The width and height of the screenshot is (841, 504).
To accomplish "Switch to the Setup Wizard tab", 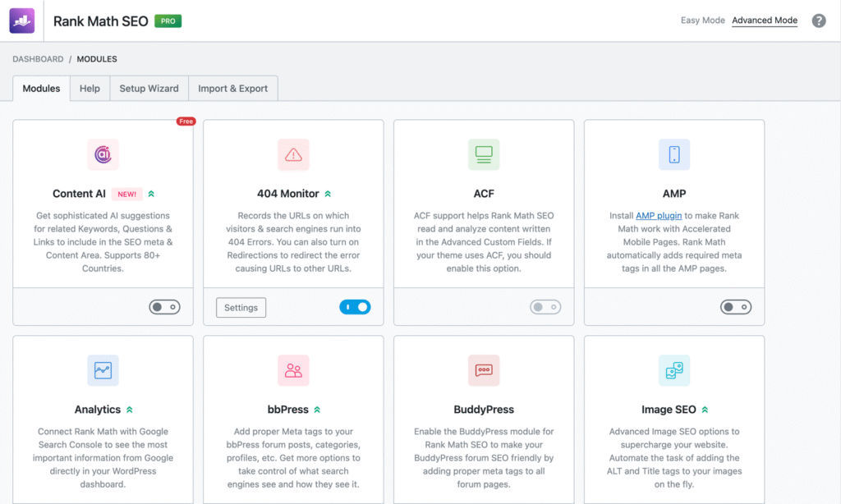I will (x=149, y=89).
